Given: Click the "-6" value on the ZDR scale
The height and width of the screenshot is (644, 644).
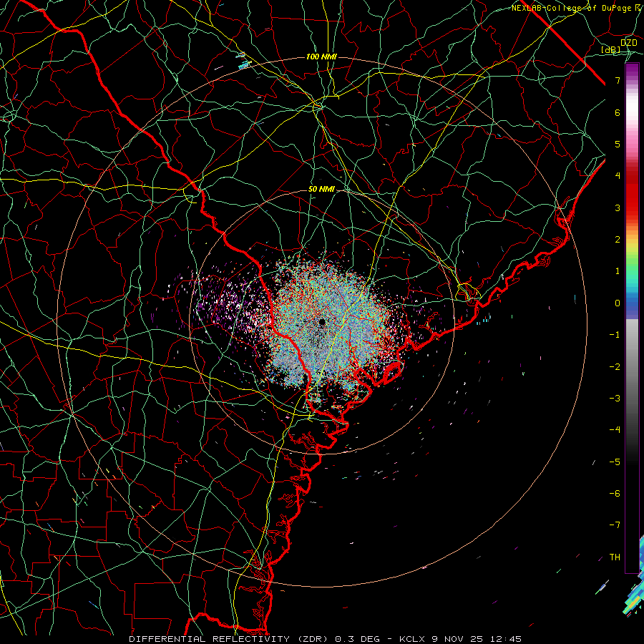Looking at the screenshot, I should [x=615, y=494].
